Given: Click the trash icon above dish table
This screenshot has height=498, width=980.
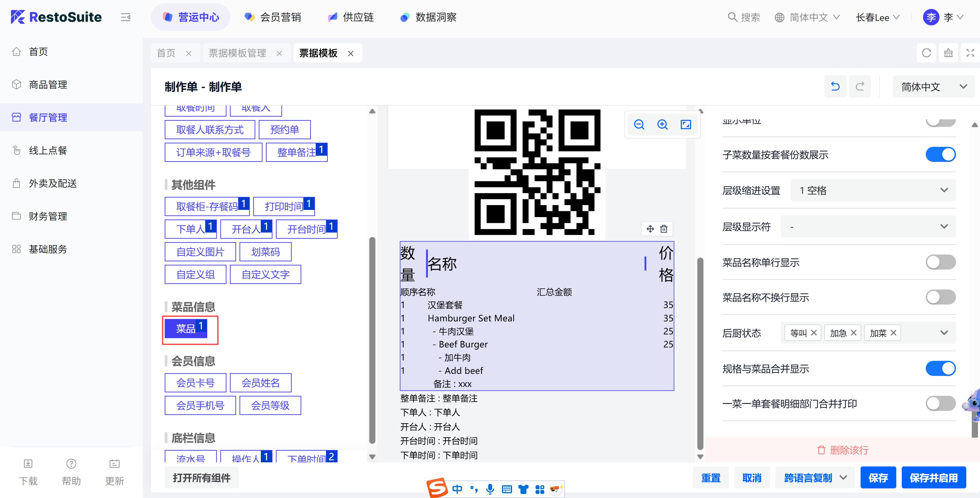Looking at the screenshot, I should (664, 229).
